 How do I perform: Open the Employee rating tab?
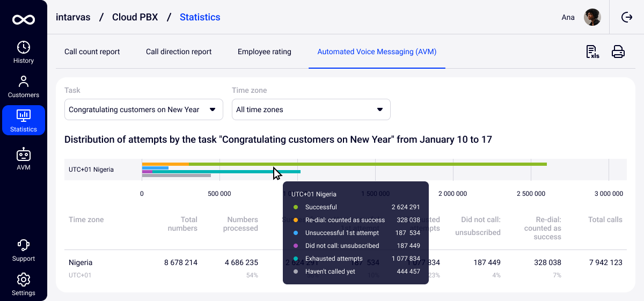pos(264,52)
